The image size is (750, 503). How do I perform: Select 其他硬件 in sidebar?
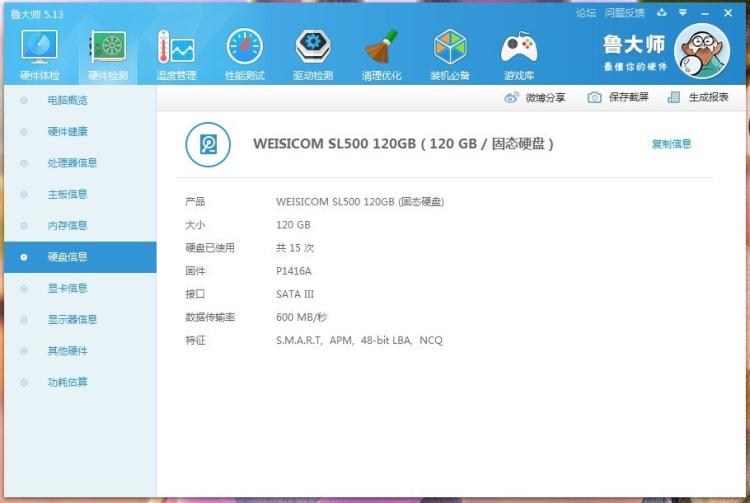80,351
